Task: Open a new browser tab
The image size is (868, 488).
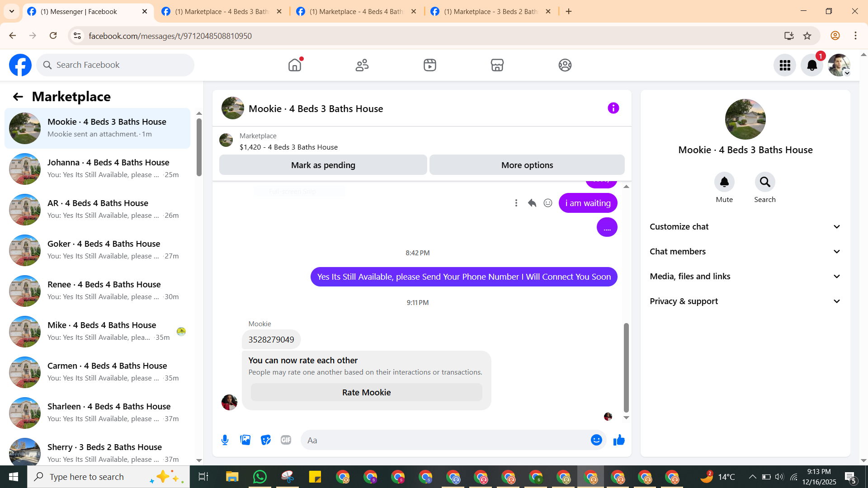Action: tap(569, 11)
